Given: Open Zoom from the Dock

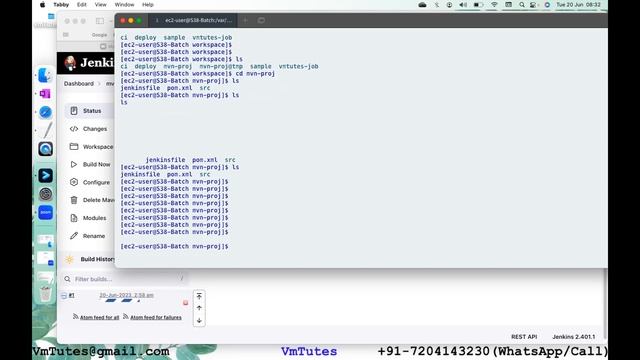Looking at the screenshot, I should click(x=45, y=213).
